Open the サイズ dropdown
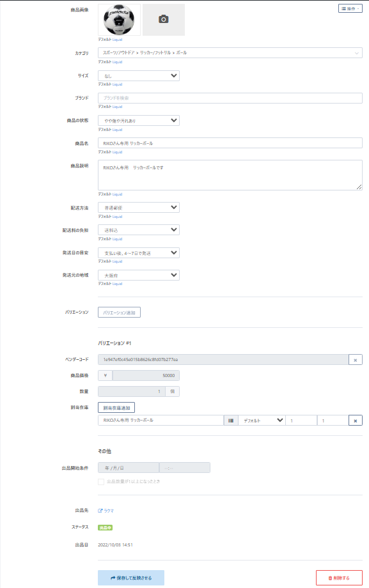Image resolution: width=369 pixels, height=588 pixels. pyautogui.click(x=139, y=76)
